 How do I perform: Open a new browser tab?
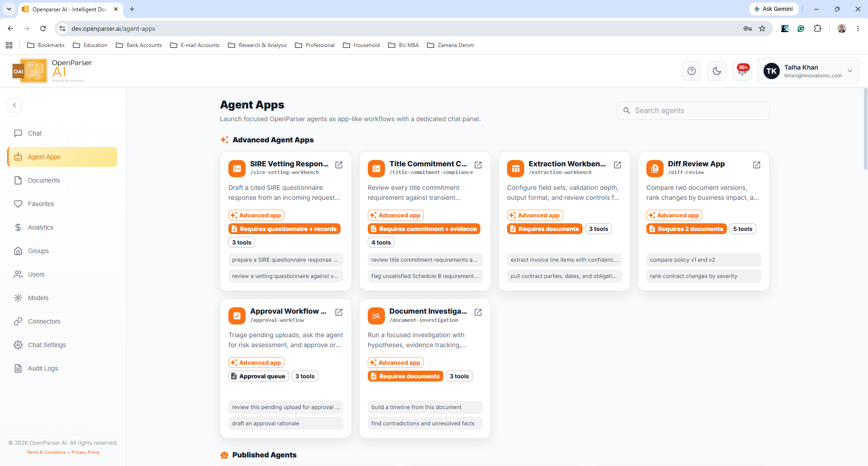(x=132, y=9)
